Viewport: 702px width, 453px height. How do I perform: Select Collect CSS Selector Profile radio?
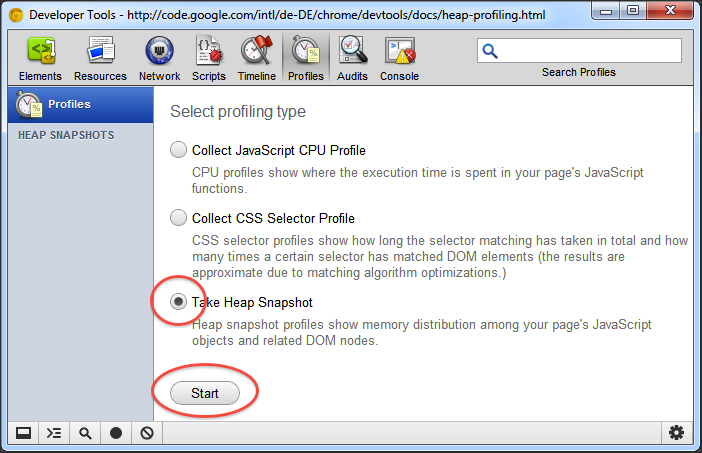tap(178, 218)
